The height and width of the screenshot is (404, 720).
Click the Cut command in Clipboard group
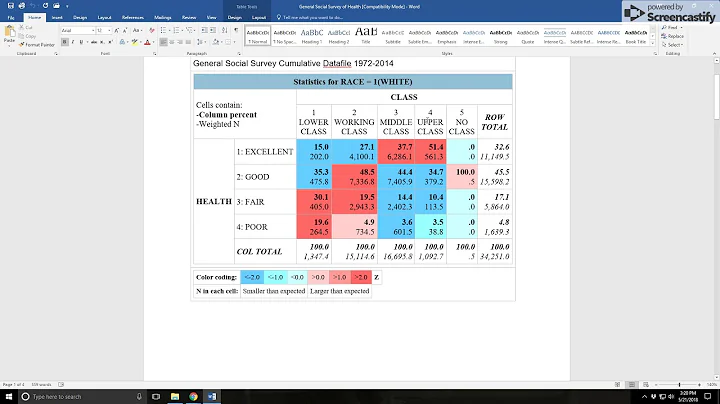click(x=26, y=28)
